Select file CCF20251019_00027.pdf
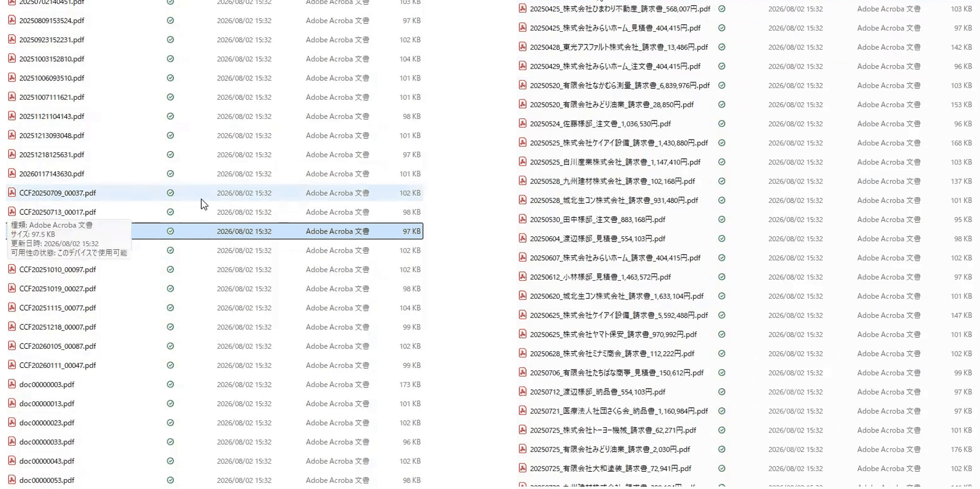Screen dimensions: 980x489 pos(58,288)
